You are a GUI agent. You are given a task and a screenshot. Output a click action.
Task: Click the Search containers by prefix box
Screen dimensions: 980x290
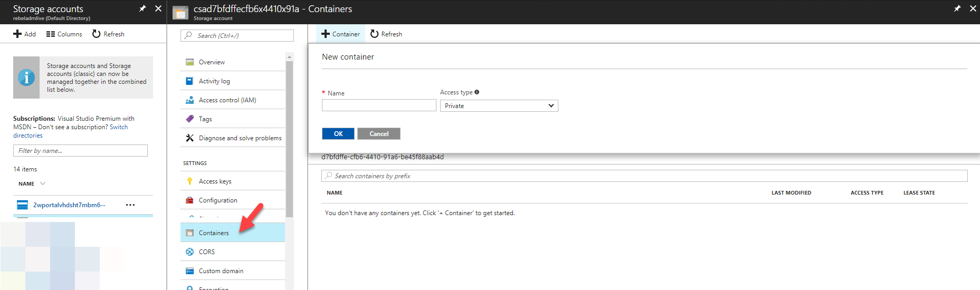(x=644, y=176)
